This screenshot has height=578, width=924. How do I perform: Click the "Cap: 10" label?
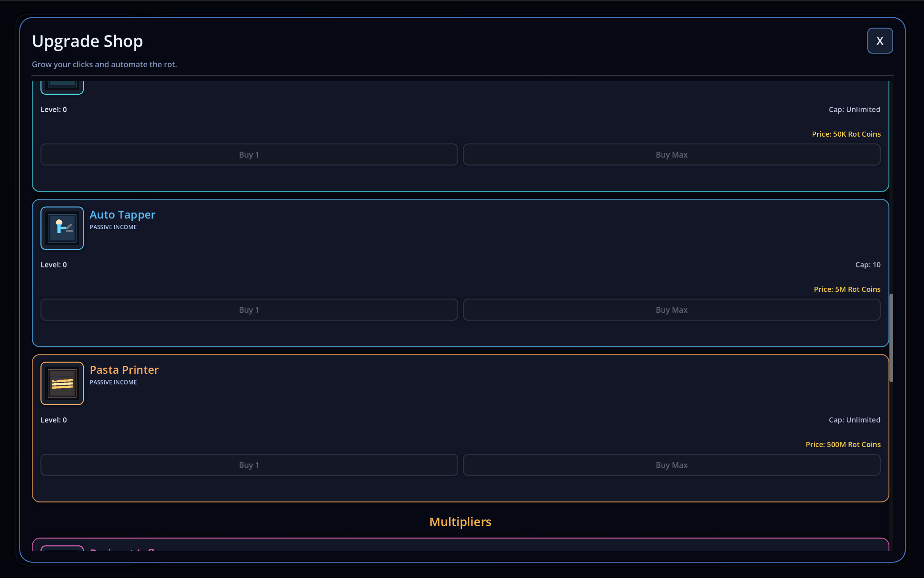click(x=868, y=265)
